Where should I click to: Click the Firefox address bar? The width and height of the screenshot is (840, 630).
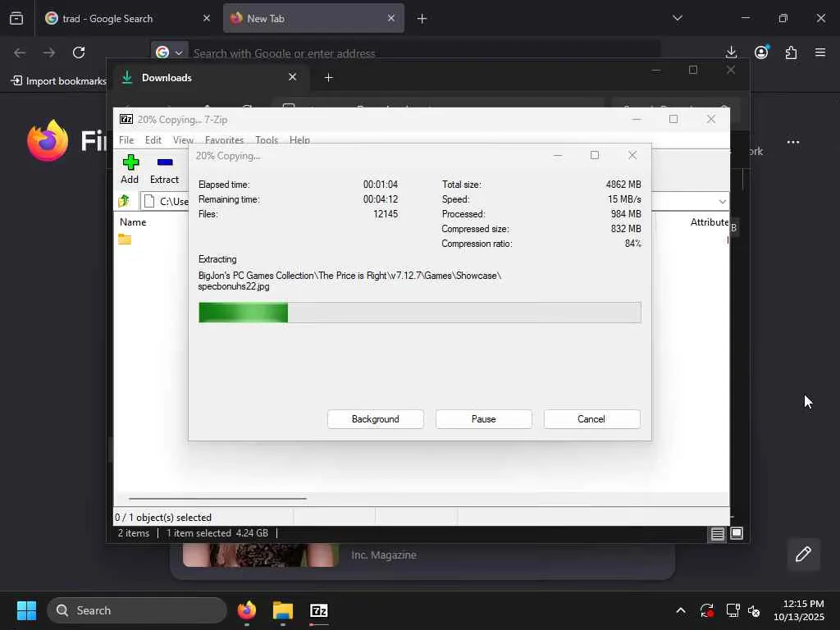coord(407,52)
